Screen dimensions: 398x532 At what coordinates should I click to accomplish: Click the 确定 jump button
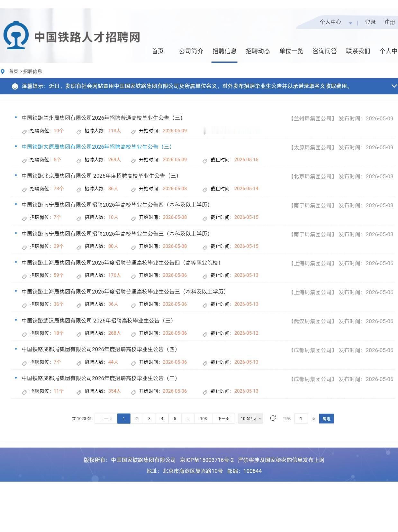[x=326, y=418]
